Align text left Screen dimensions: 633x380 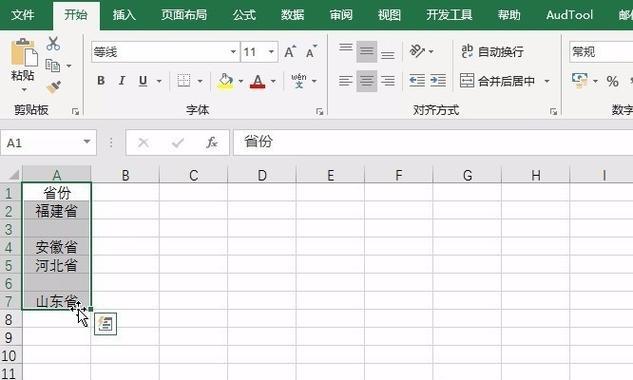point(346,81)
